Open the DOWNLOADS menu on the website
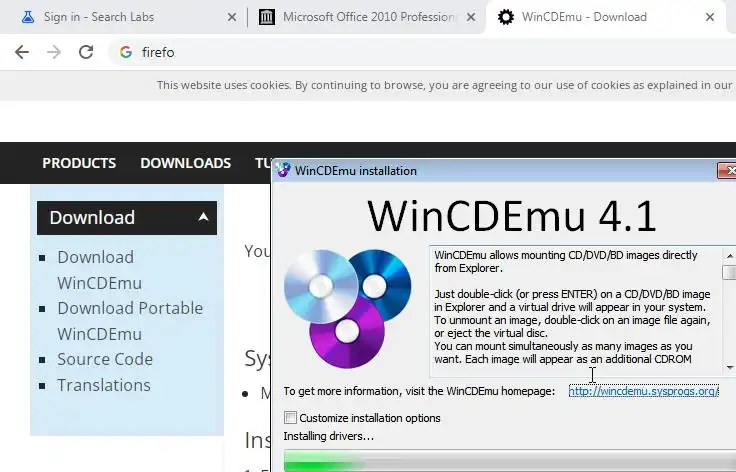Screen dimensions: 736x472 point(185,163)
